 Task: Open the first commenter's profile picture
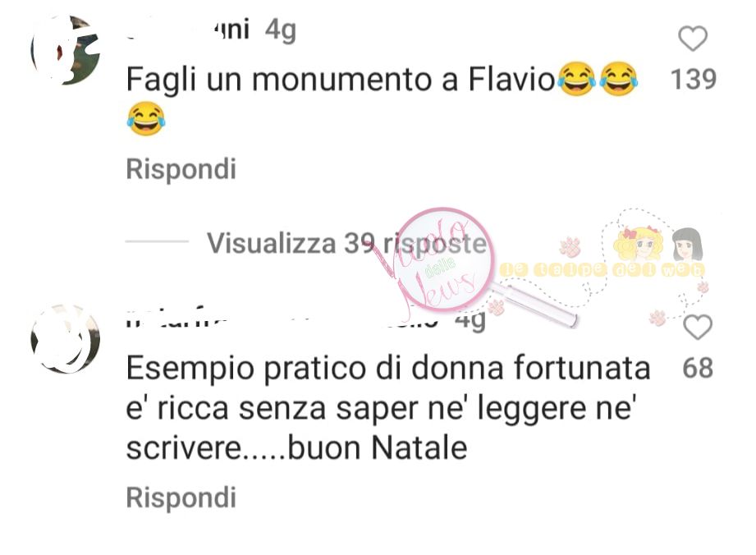click(x=65, y=50)
